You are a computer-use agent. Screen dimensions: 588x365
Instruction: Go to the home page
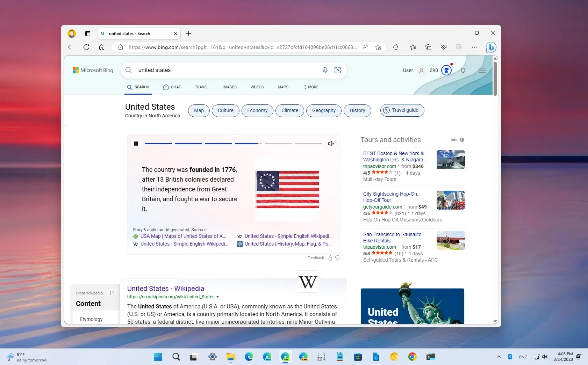102,47
